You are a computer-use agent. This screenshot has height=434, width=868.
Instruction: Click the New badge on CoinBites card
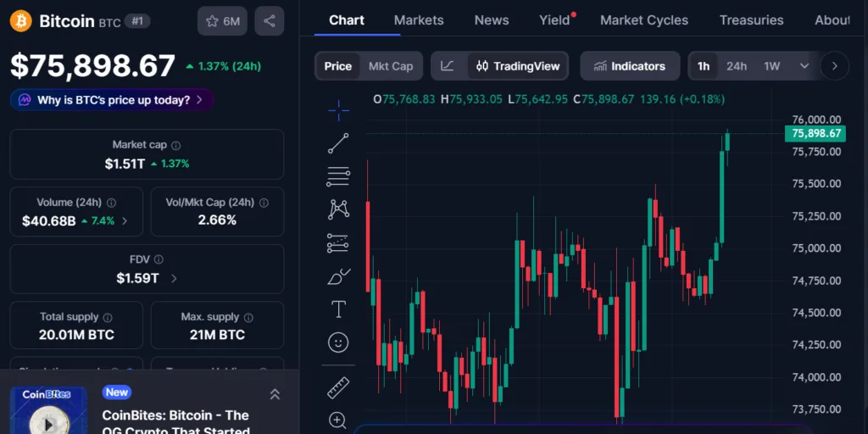[117, 392]
